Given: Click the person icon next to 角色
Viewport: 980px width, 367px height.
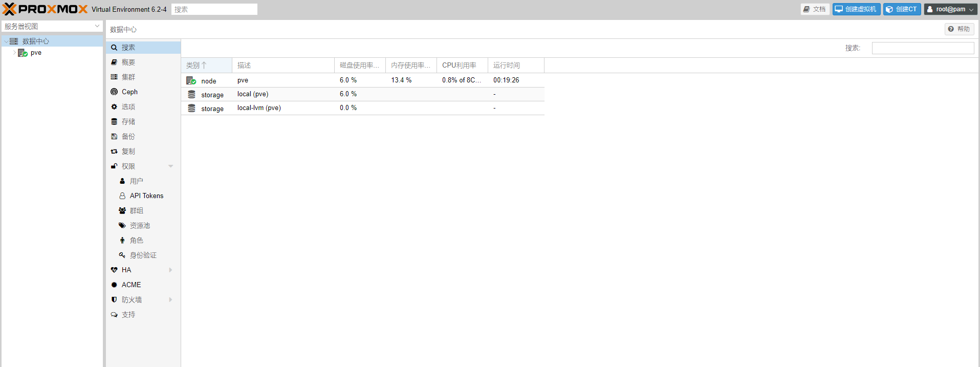Looking at the screenshot, I should (122, 241).
